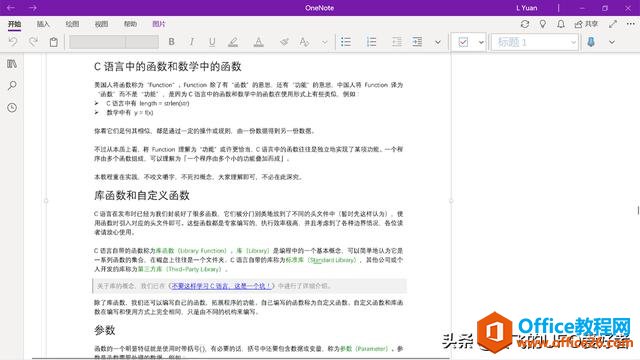Click the 共享 share button
This screenshot has width=640, height=360.
586,24
